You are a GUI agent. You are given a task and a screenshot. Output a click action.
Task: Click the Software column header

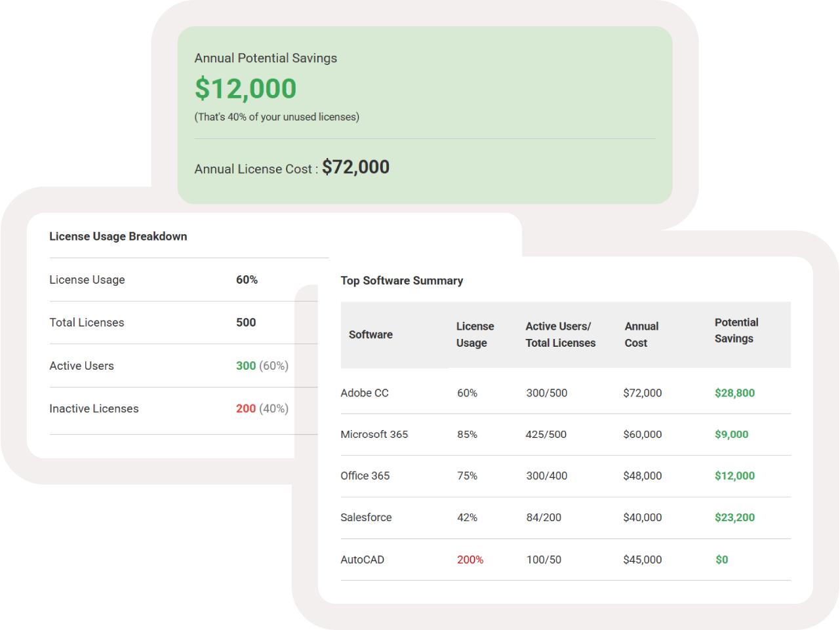[370, 335]
